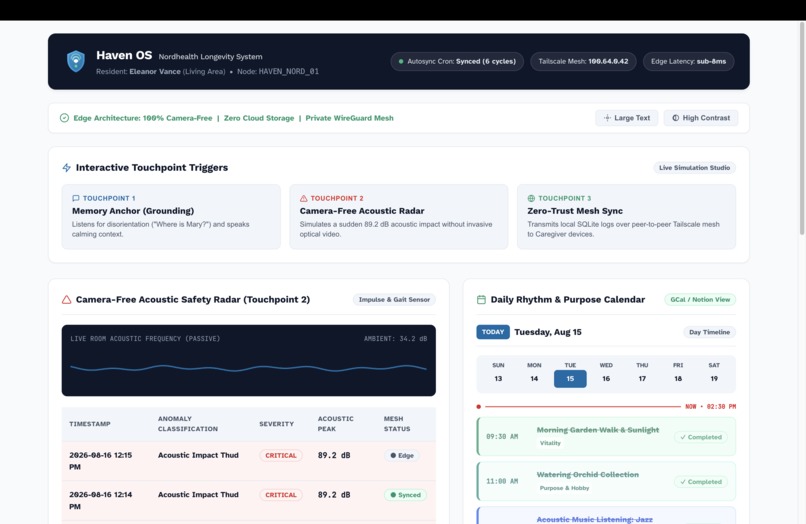Select THU 17 in week strip
The width and height of the screenshot is (806, 524).
click(x=642, y=372)
